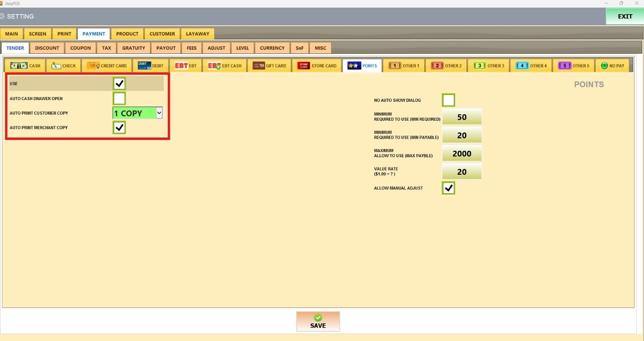The height and width of the screenshot is (341, 644).
Task: Toggle Allow Manual Adjust checkbox
Action: click(x=448, y=188)
